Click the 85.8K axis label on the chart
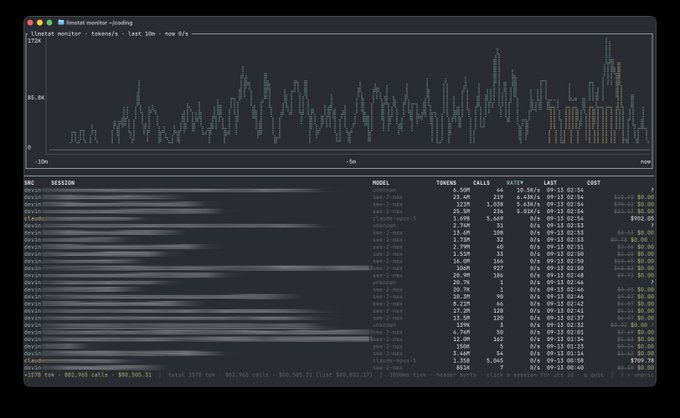Viewport: 680px width, 418px height. 36,98
